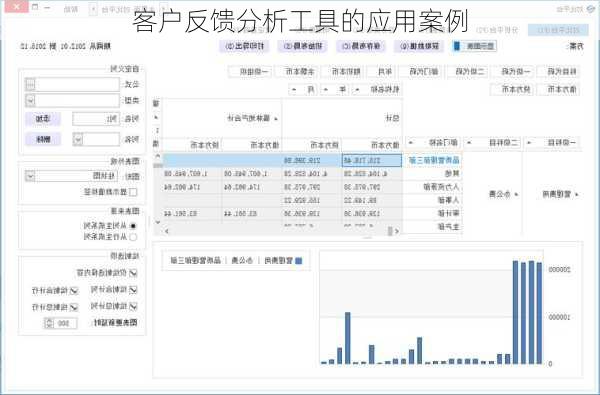This screenshot has width=600, height=395.
Task: Click the 期间从 2012.01 date range text
Action: (x=65, y=46)
